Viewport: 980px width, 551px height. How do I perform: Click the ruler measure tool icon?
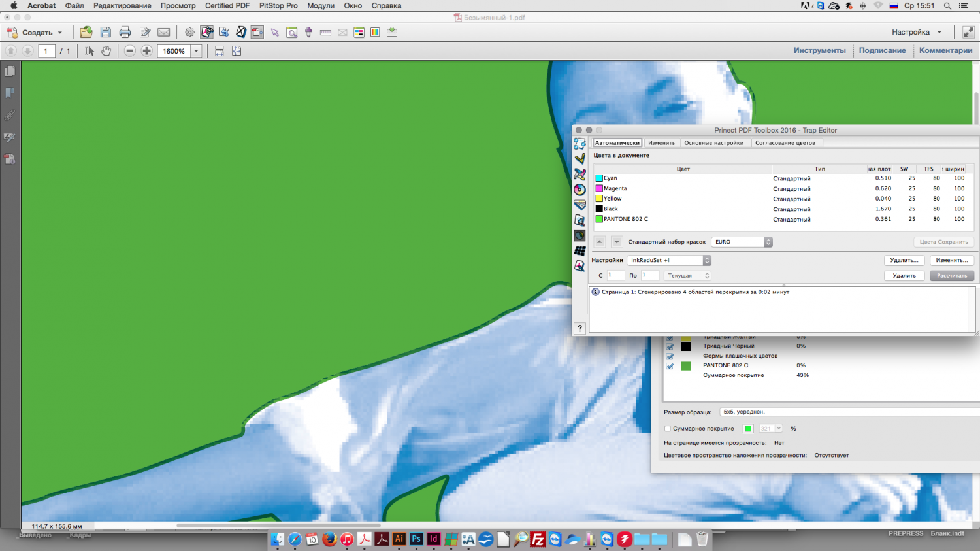[x=325, y=32]
